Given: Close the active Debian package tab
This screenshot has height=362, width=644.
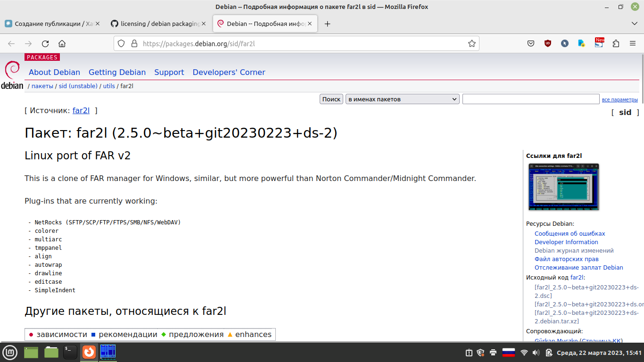Looking at the screenshot, I should click(x=309, y=24).
